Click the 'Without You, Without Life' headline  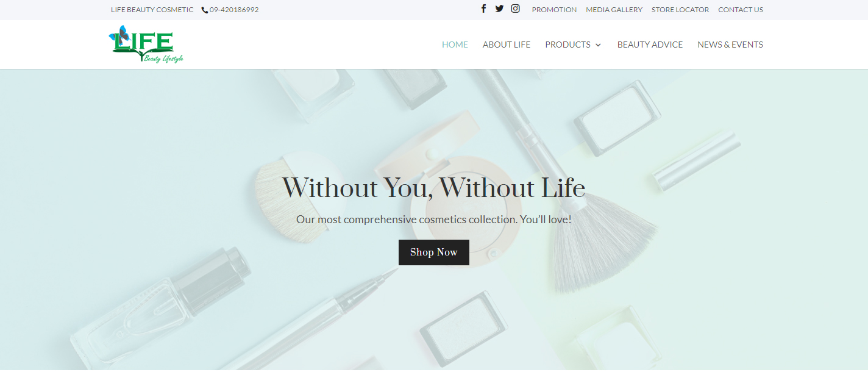(x=433, y=187)
